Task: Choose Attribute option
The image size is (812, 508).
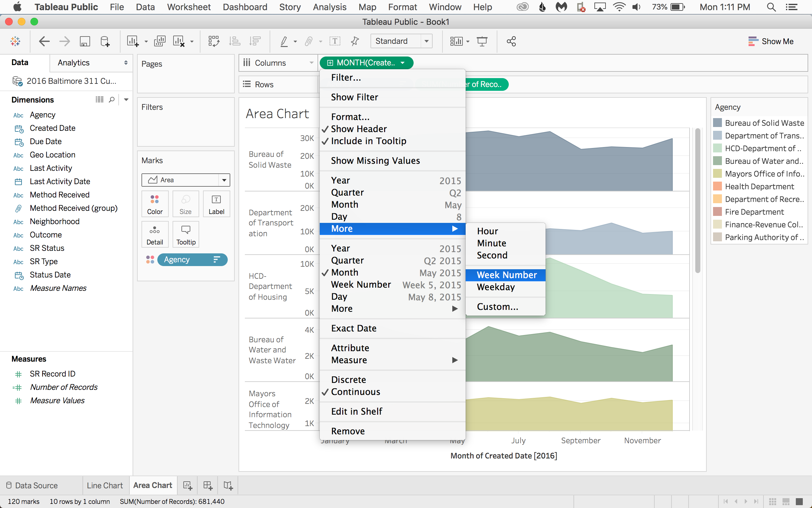Action: coord(392,348)
